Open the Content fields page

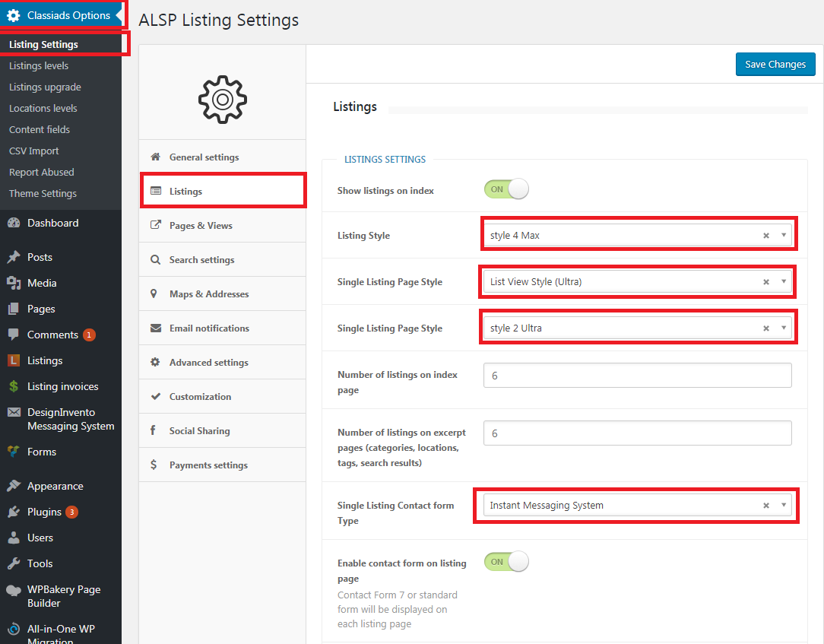(40, 129)
